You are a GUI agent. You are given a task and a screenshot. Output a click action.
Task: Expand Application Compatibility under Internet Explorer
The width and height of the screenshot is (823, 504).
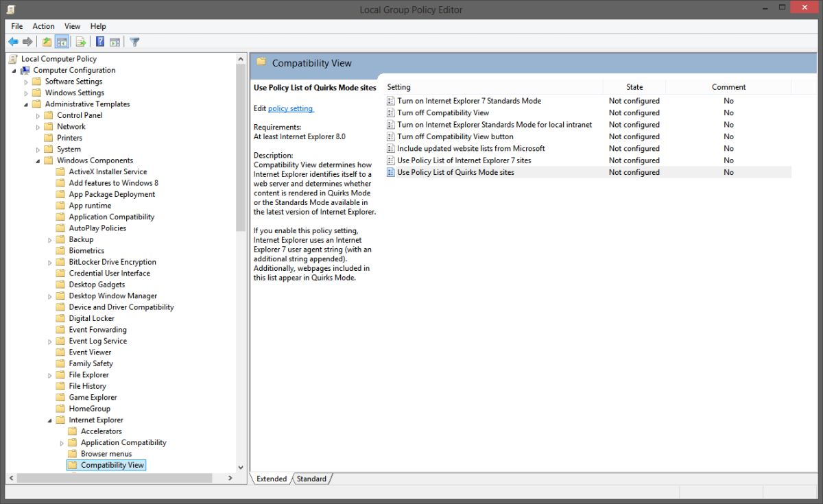pyautogui.click(x=62, y=442)
